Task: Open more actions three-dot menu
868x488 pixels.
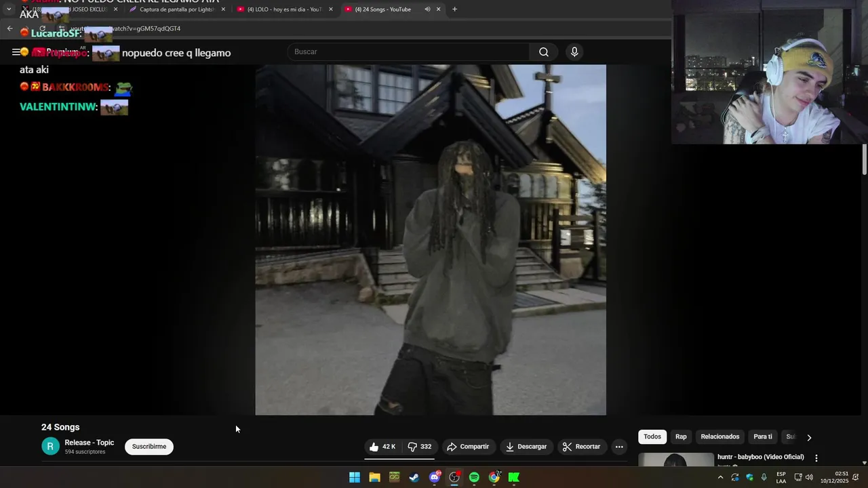Action: coord(619,447)
